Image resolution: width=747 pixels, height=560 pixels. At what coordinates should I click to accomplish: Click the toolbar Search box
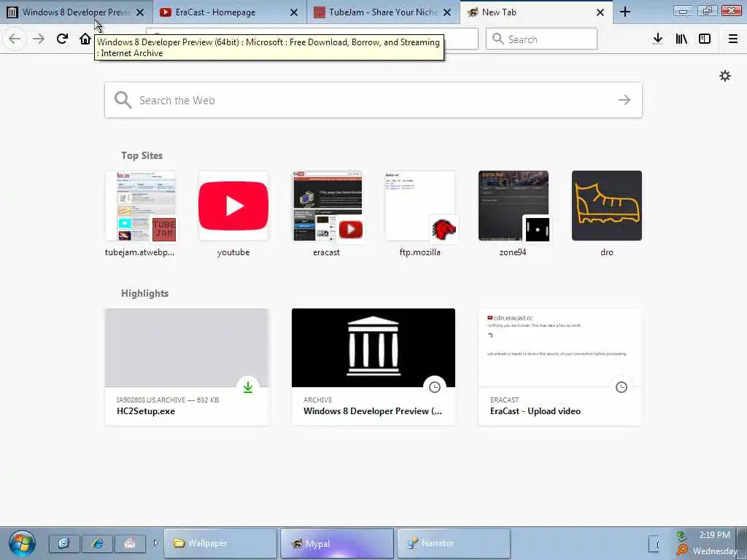(541, 39)
